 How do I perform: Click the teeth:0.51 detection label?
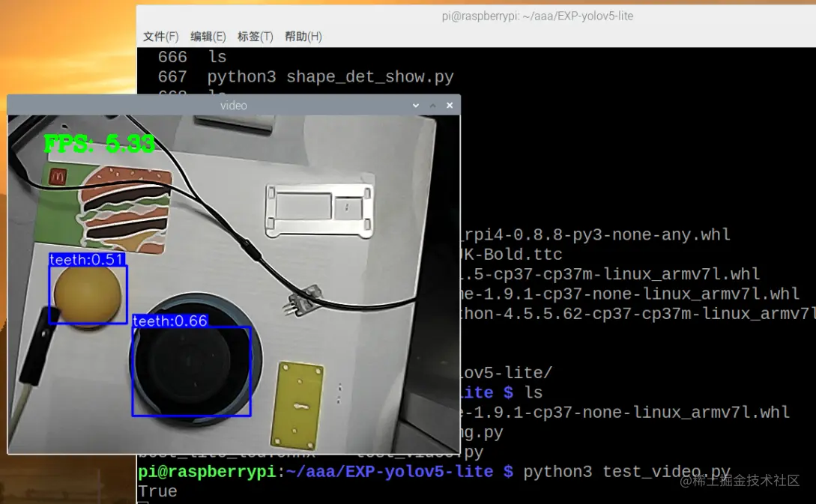[87, 260]
